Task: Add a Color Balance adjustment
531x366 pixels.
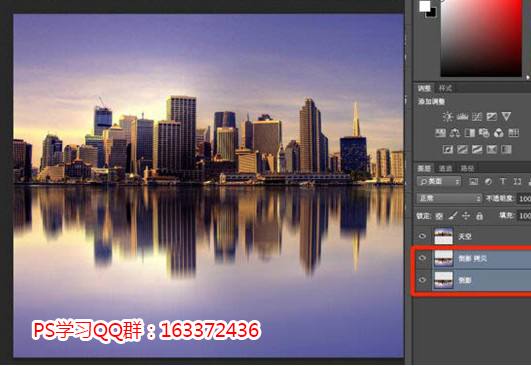Action: [x=455, y=133]
